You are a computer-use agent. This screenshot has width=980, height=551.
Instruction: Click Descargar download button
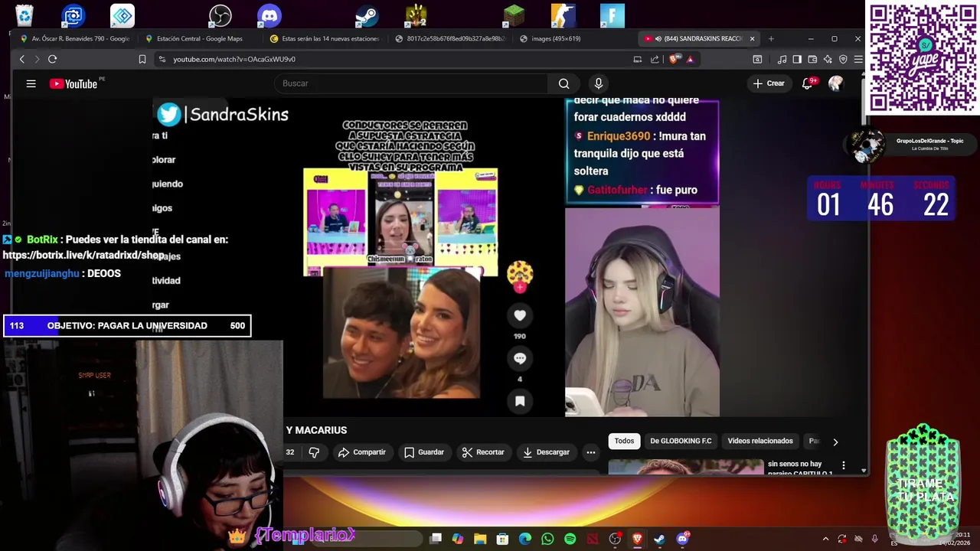(x=546, y=452)
